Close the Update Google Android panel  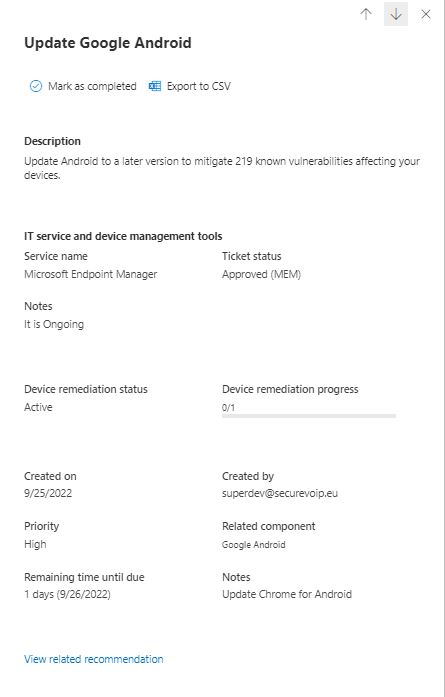point(426,14)
